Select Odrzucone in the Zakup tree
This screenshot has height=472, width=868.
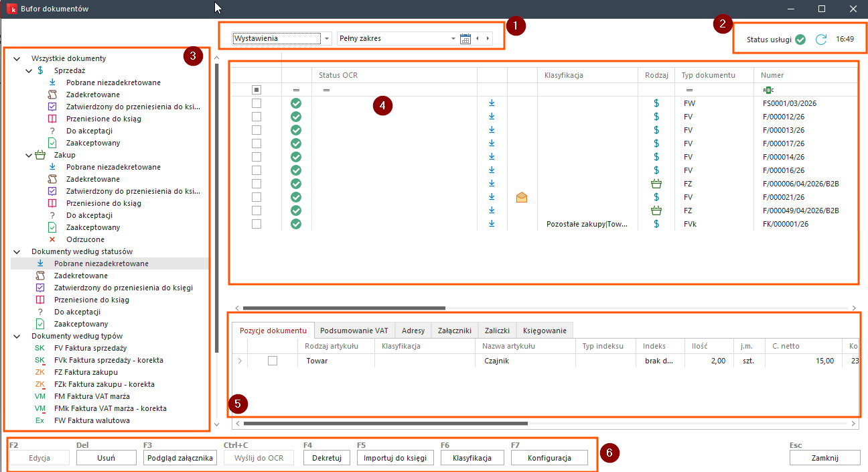click(x=85, y=239)
